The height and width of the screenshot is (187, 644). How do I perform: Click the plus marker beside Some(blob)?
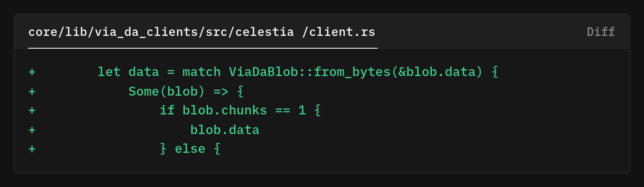tap(32, 91)
